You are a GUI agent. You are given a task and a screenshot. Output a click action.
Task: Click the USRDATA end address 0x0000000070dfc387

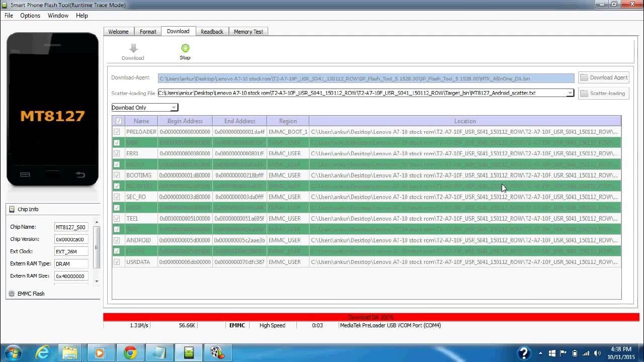pyautogui.click(x=239, y=262)
